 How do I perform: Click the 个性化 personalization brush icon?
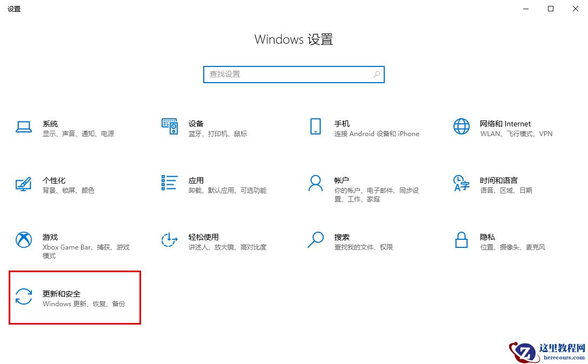pyautogui.click(x=23, y=184)
